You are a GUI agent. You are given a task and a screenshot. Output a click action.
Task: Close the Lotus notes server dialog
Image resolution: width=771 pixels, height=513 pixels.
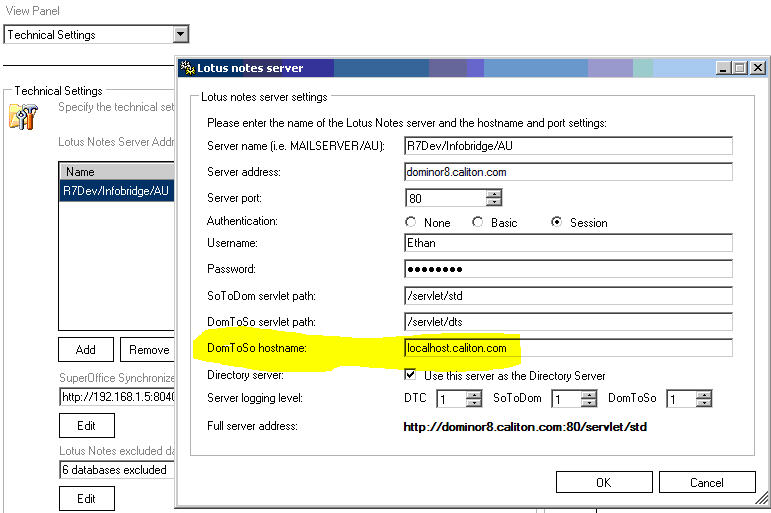(x=758, y=68)
